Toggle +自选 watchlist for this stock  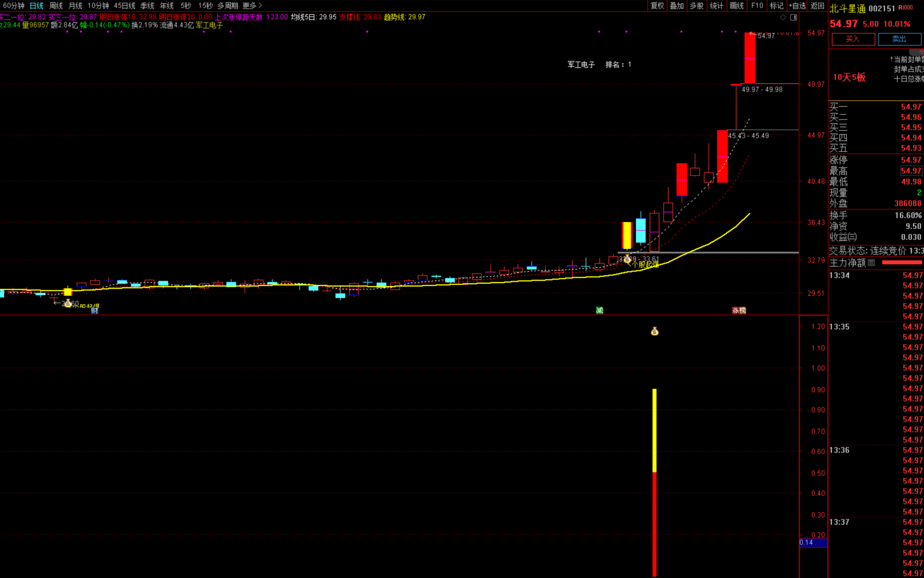pyautogui.click(x=797, y=6)
